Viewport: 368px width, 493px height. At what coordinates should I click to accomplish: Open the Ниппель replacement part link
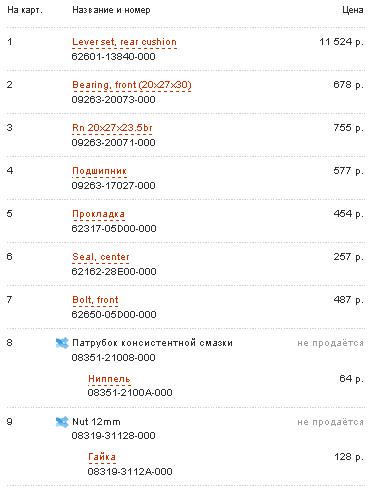tap(109, 379)
